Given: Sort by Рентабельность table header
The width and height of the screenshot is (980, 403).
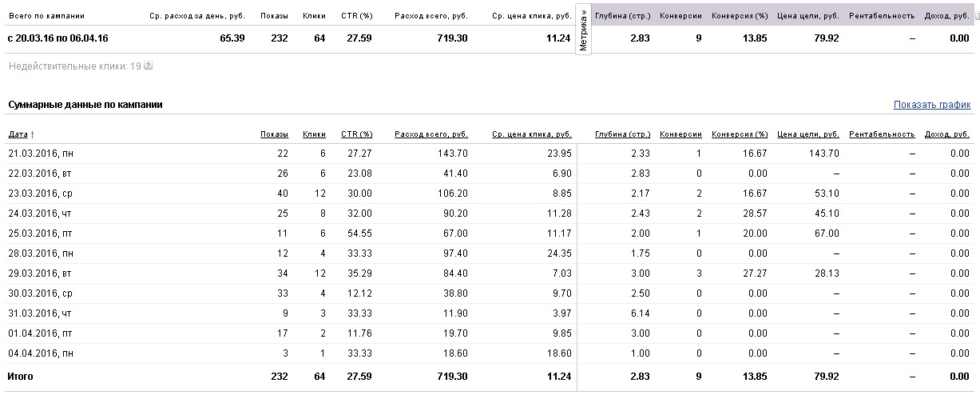Looking at the screenshot, I should tap(882, 134).
